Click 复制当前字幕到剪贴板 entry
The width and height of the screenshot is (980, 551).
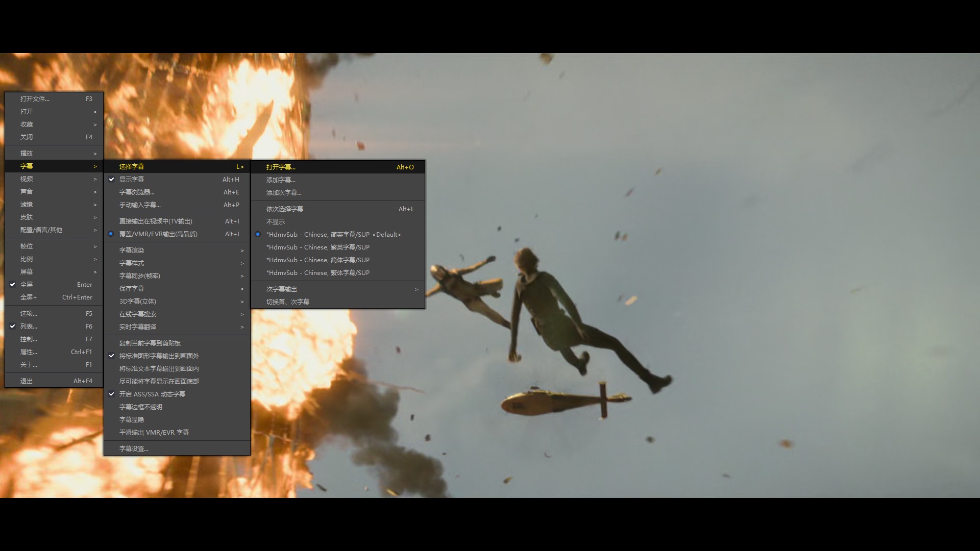[x=150, y=343]
